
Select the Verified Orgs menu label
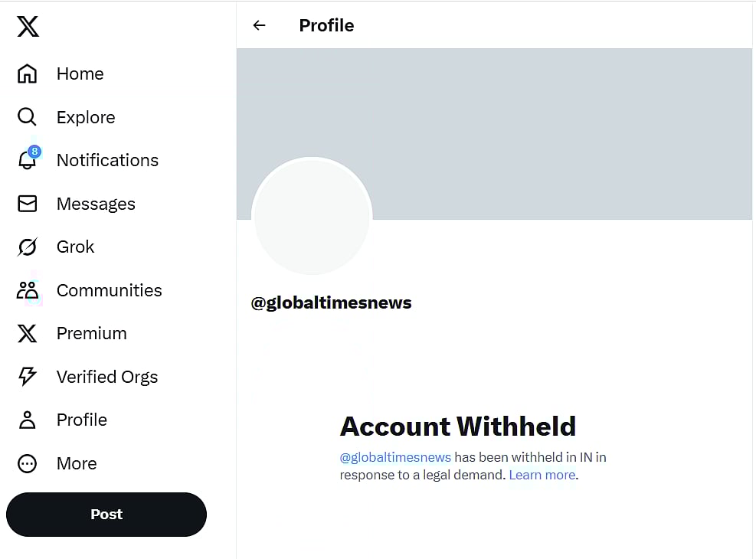107,377
